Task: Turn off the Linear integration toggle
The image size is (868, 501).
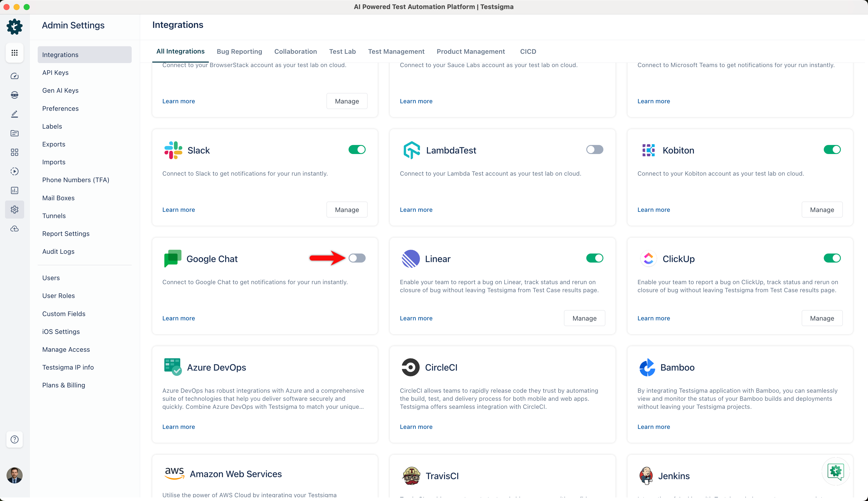Action: 595,258
